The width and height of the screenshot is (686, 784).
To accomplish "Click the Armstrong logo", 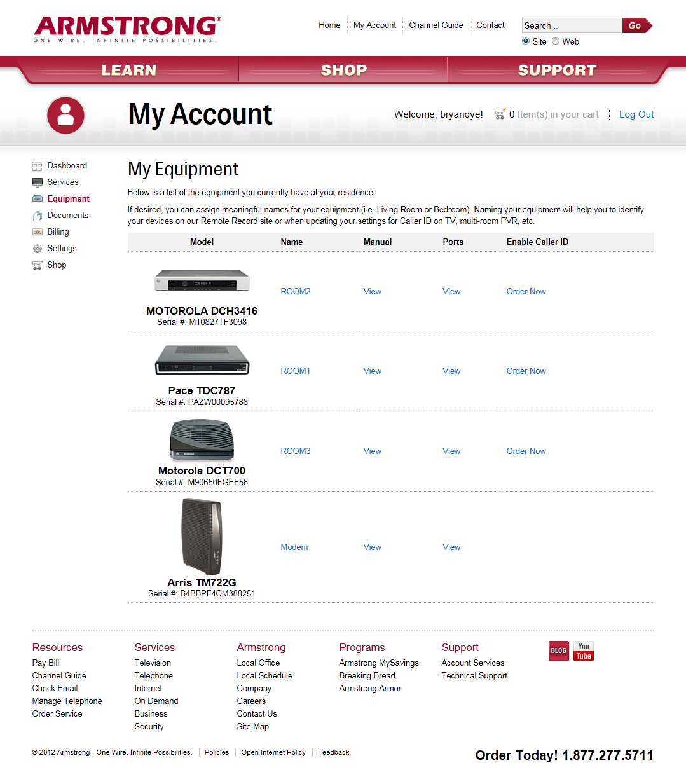I will point(127,29).
